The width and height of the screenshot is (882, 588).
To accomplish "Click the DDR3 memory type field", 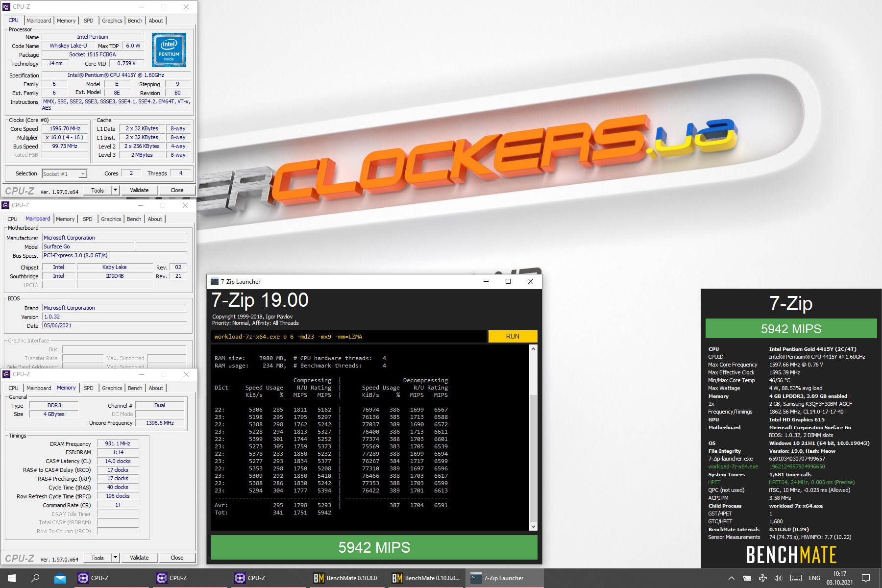I will point(54,405).
